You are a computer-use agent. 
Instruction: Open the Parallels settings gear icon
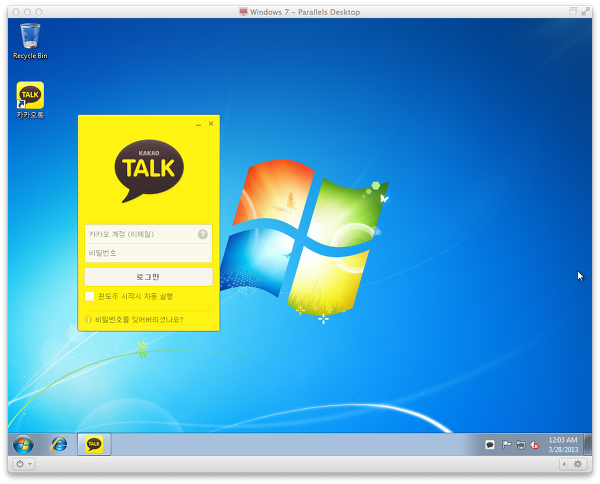(x=578, y=464)
